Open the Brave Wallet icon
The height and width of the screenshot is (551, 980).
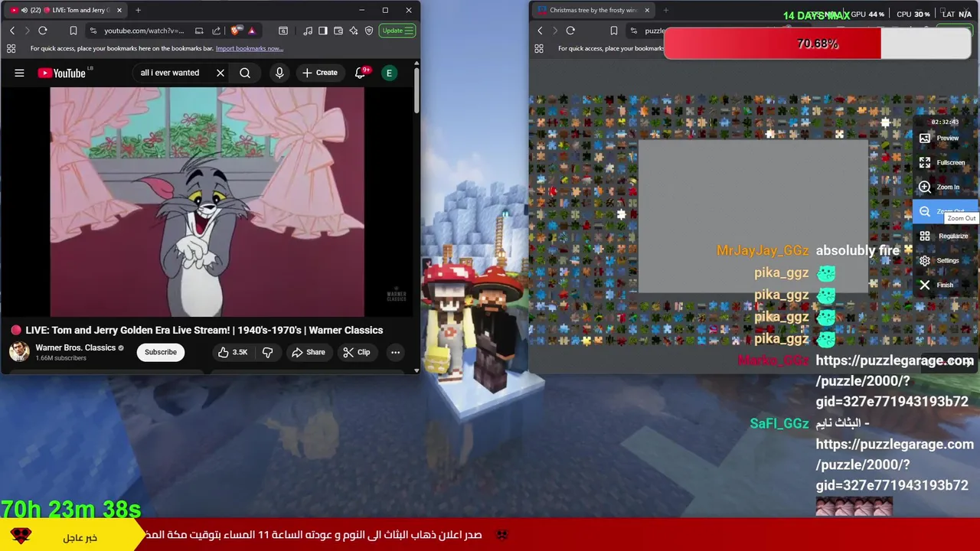click(338, 31)
